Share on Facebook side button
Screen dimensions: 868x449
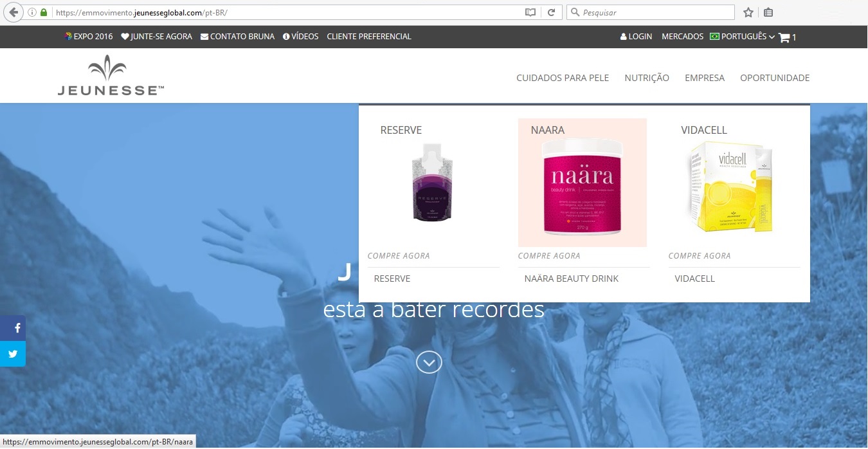point(13,328)
